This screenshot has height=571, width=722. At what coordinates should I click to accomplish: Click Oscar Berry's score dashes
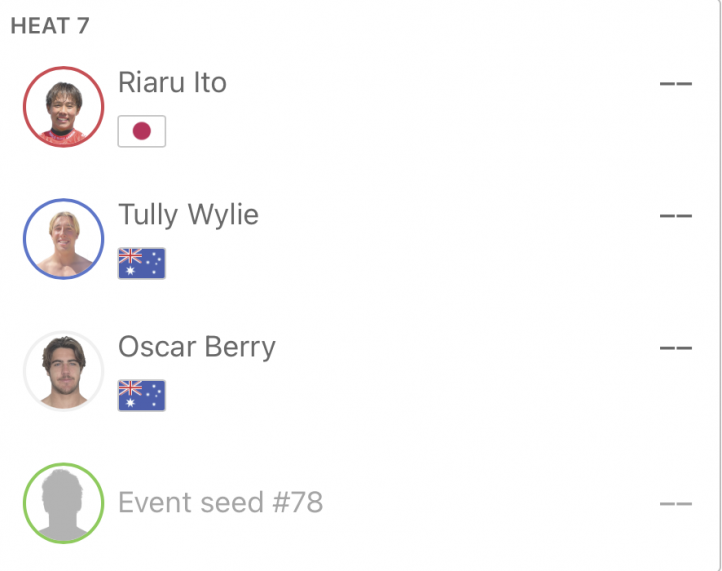click(675, 348)
